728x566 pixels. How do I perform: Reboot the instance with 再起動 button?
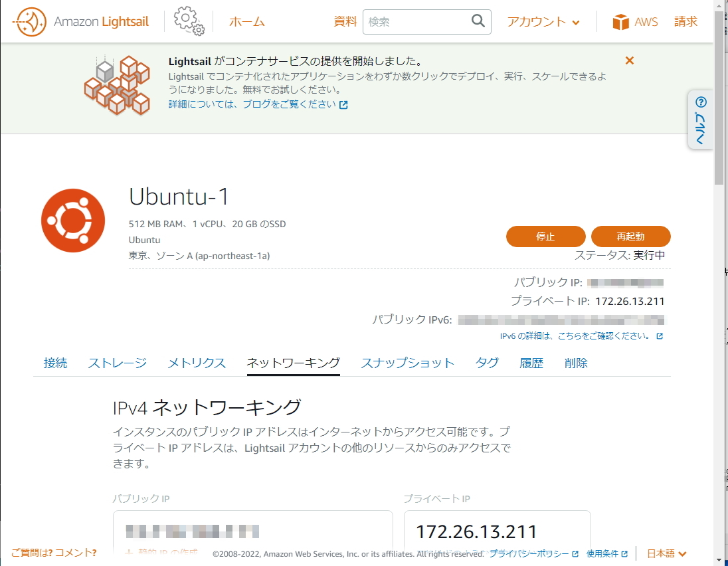[x=630, y=236]
